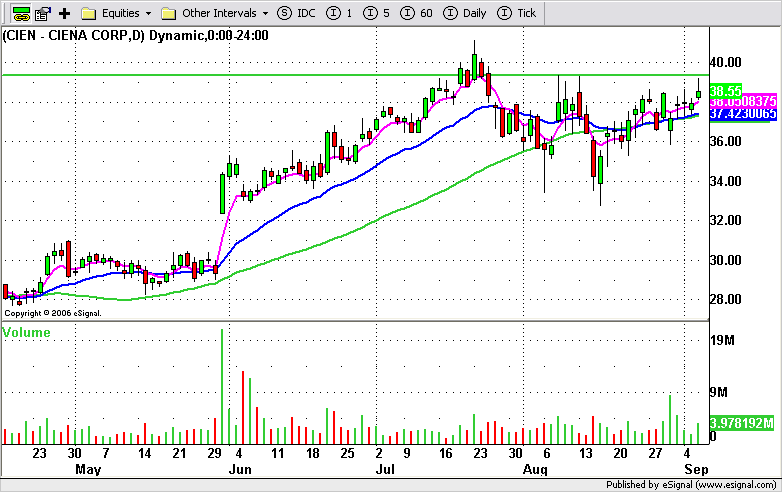
Task: Click the 3.978192M volume value tag
Action: pos(742,423)
